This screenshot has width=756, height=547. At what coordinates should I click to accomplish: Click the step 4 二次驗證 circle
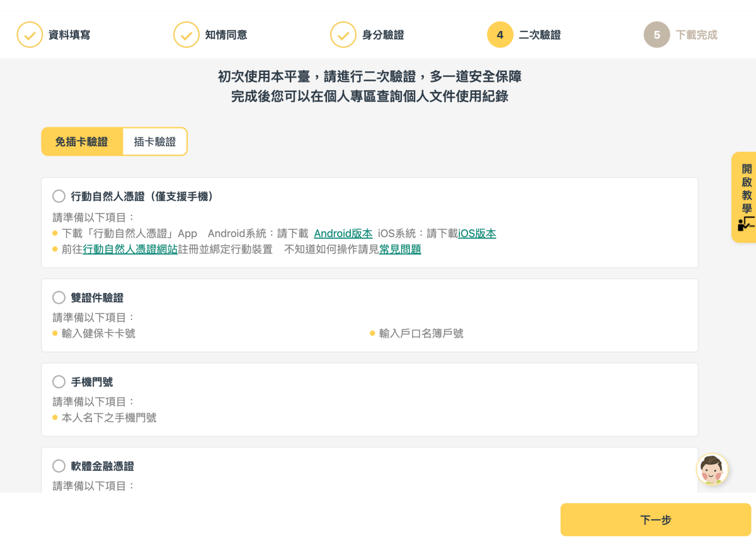click(x=500, y=35)
